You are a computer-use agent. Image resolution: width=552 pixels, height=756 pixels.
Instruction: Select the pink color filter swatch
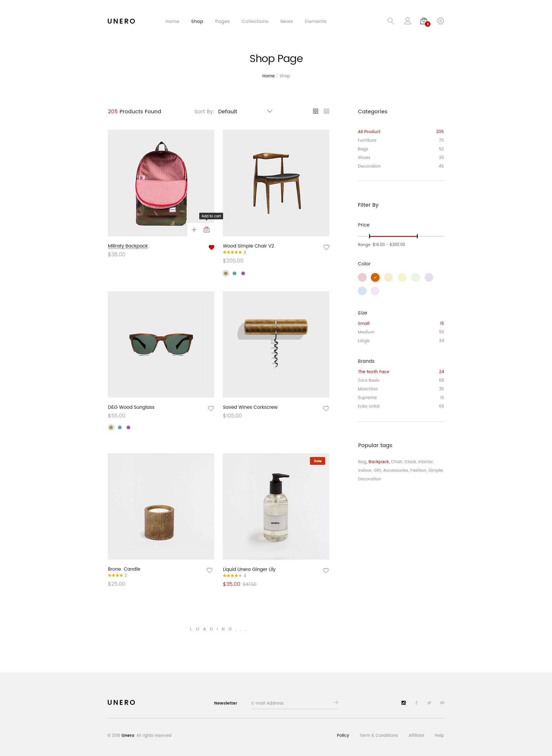(x=362, y=277)
